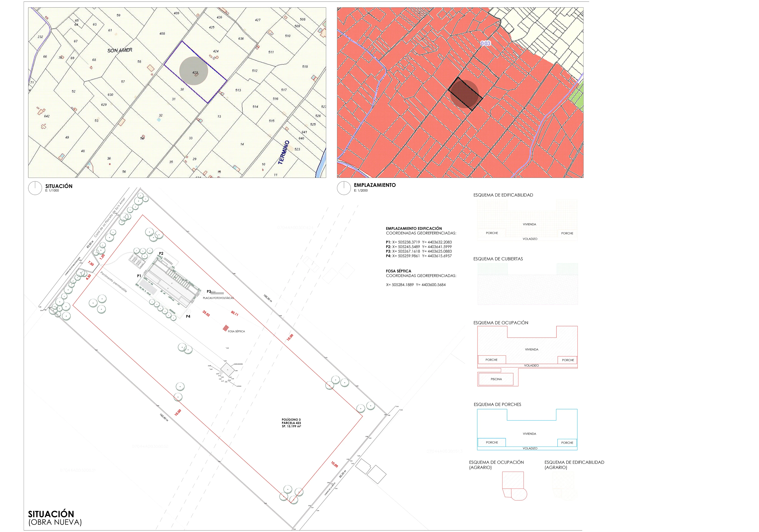
Task: Click the 'SON AMER' label on the map
Action: (x=120, y=50)
